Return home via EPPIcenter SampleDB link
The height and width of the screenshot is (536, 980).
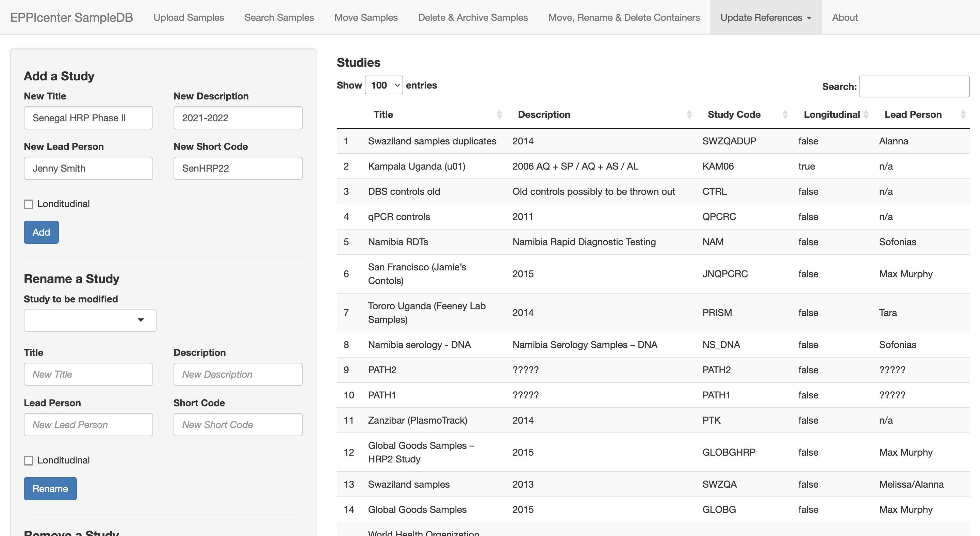click(71, 17)
